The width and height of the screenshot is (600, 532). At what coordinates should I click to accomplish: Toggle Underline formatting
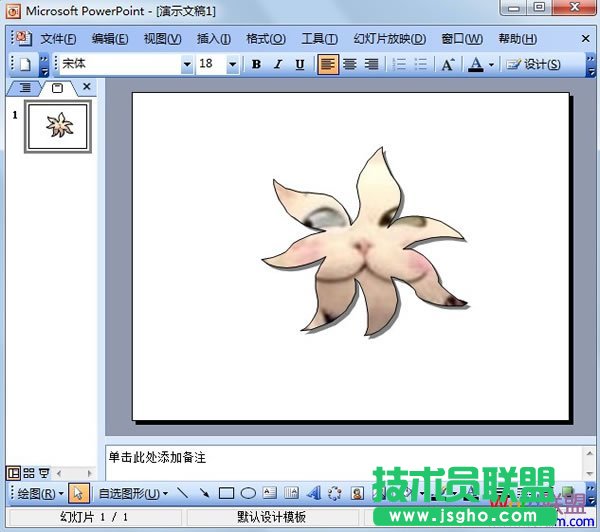click(x=300, y=64)
